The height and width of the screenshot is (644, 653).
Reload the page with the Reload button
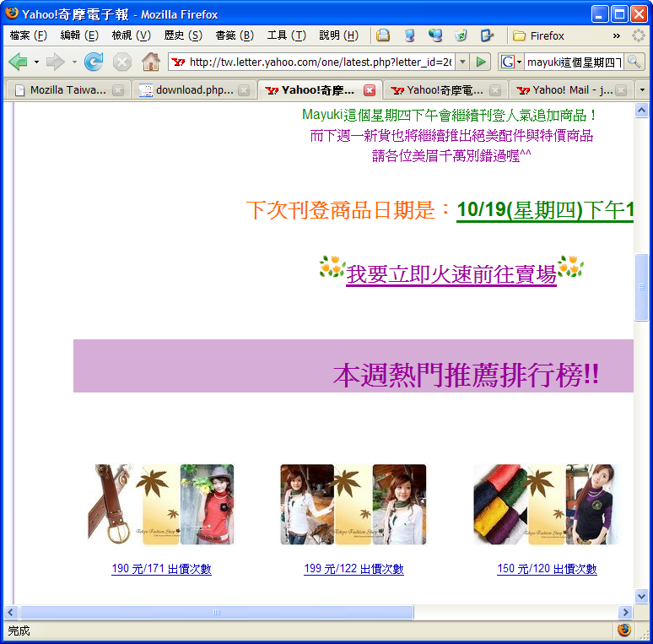(x=94, y=62)
